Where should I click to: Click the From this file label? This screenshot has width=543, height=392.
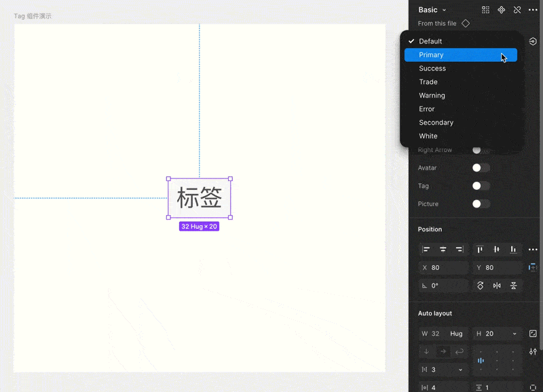click(437, 24)
